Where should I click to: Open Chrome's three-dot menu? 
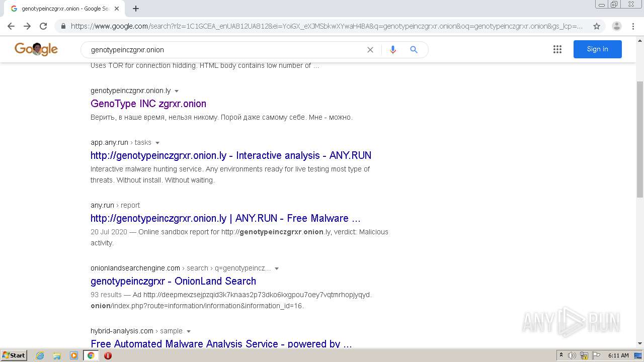click(x=633, y=26)
